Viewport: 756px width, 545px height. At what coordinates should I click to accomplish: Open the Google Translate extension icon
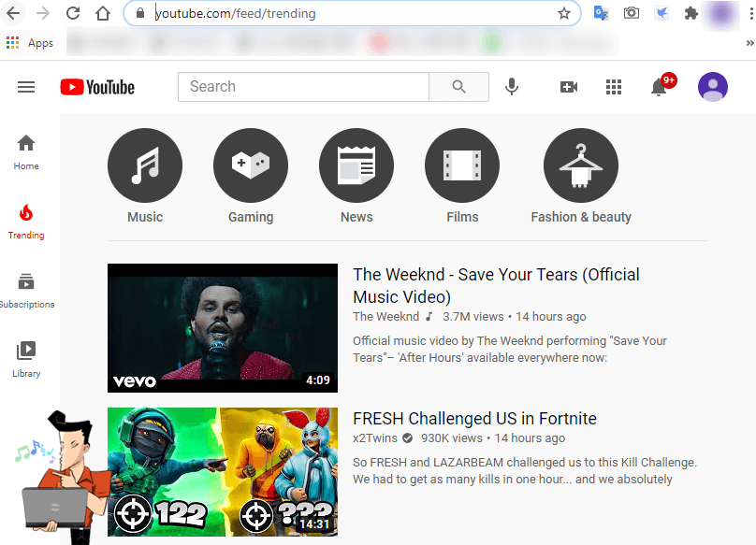(x=601, y=13)
